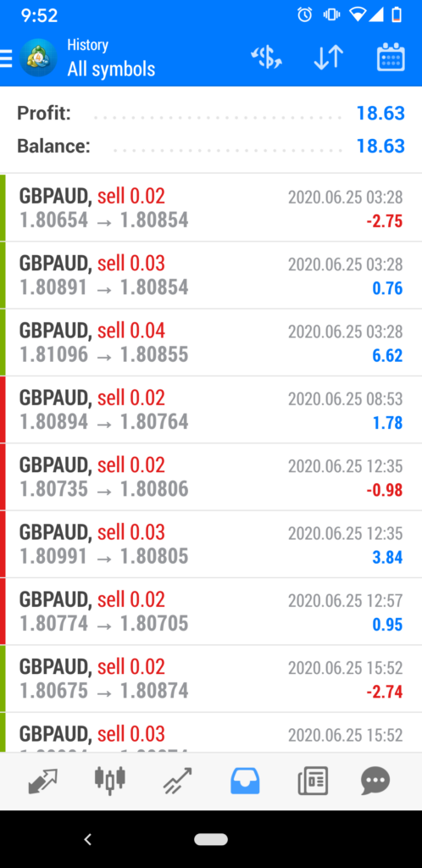Open the chat messages tab icon
The height and width of the screenshot is (868, 422).
coord(375,781)
